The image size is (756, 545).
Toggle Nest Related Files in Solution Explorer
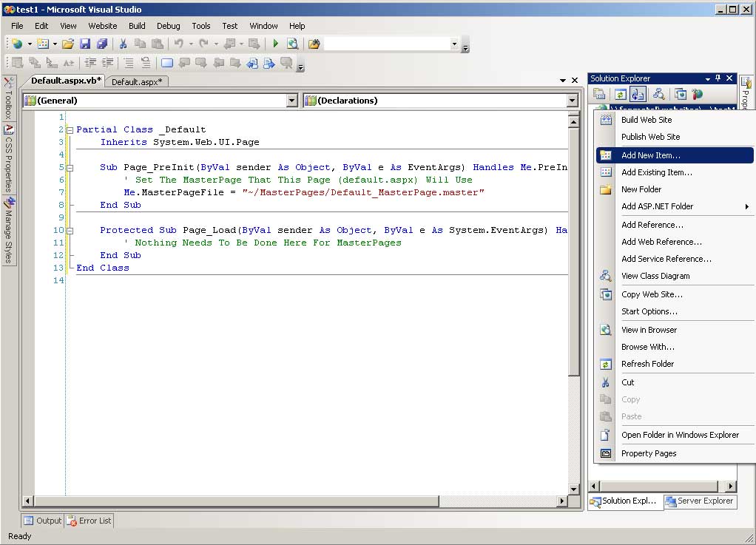(x=638, y=94)
